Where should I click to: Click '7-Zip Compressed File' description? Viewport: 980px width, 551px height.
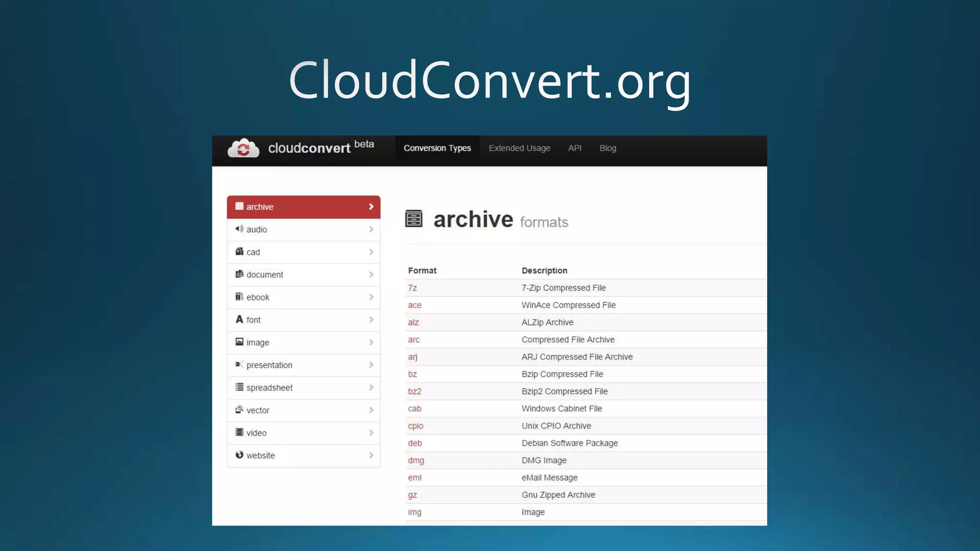(564, 288)
